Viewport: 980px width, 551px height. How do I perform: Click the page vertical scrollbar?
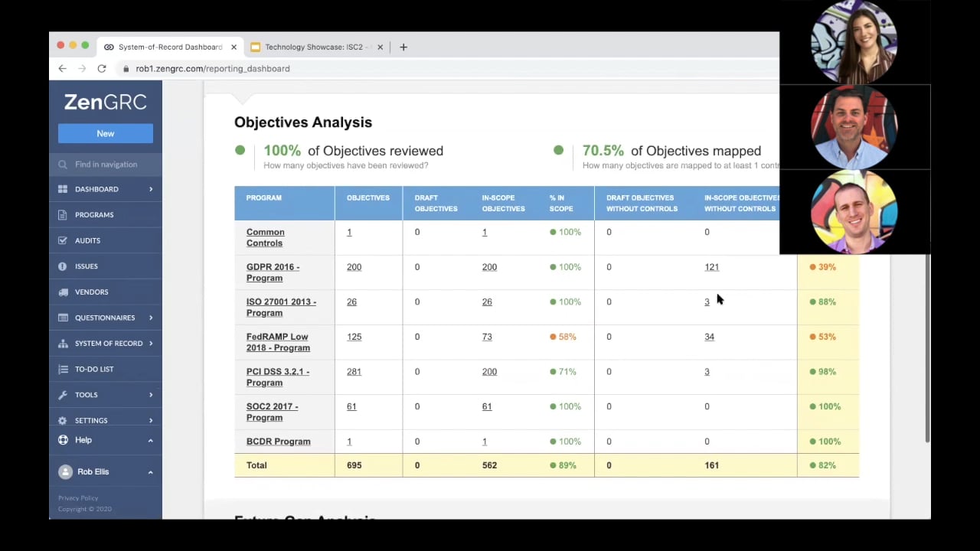click(928, 348)
